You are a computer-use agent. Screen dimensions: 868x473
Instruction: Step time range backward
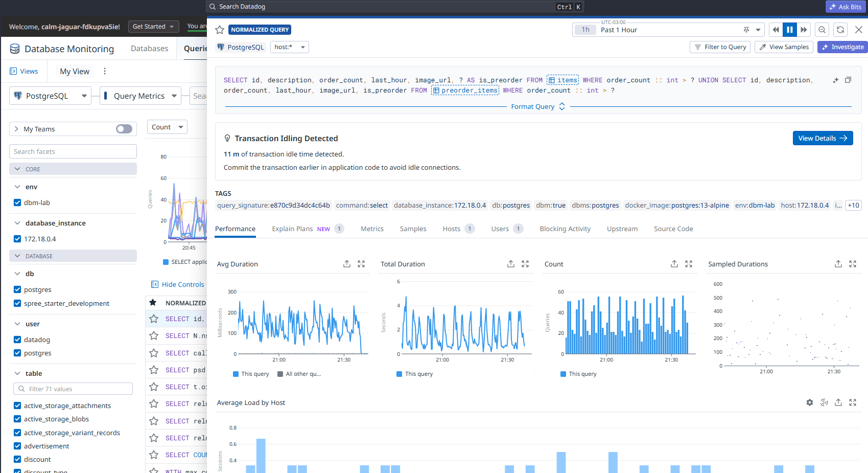pos(776,30)
